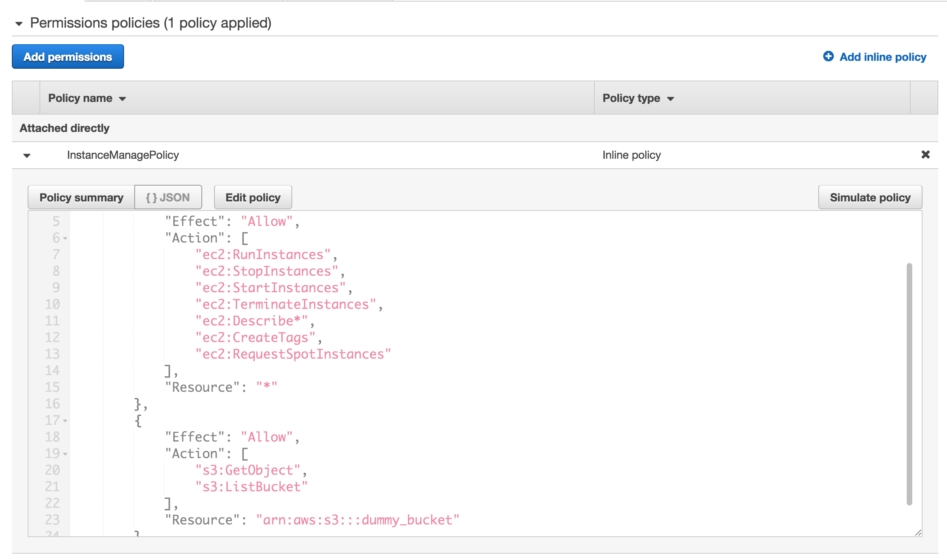Collapse the InstanceManagePolicy row
947x560 pixels.
pyautogui.click(x=27, y=155)
